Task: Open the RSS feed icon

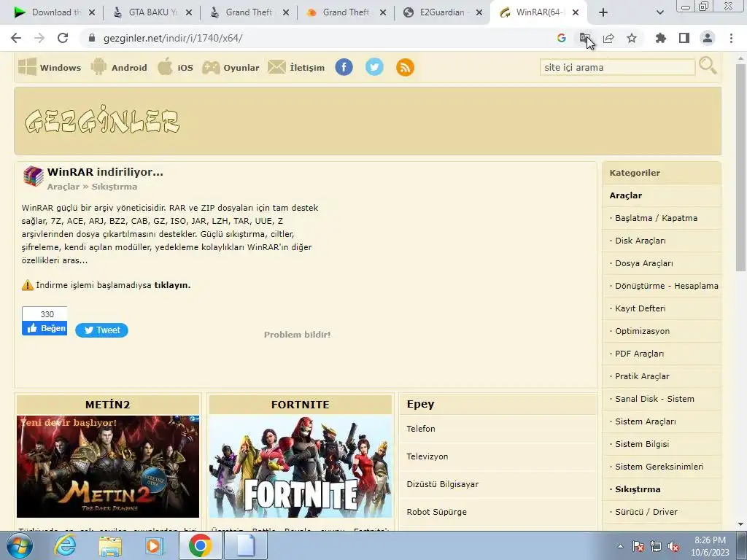Action: (405, 67)
